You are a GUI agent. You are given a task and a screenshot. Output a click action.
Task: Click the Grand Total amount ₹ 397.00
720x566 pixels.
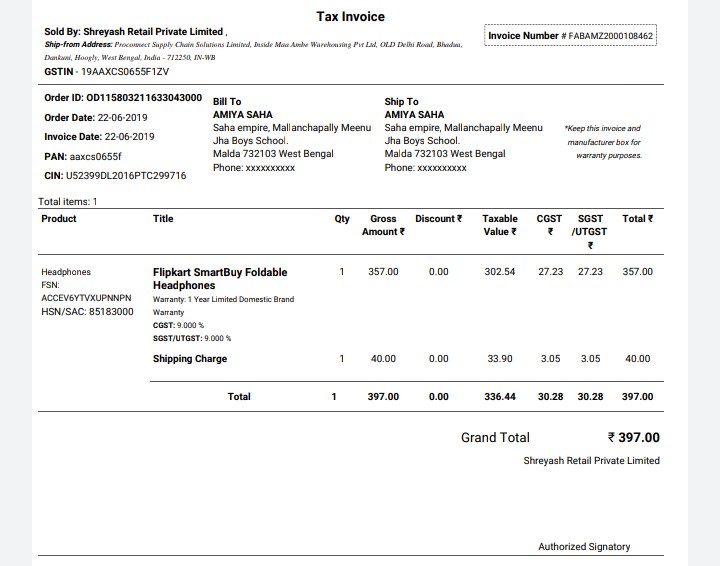click(633, 438)
